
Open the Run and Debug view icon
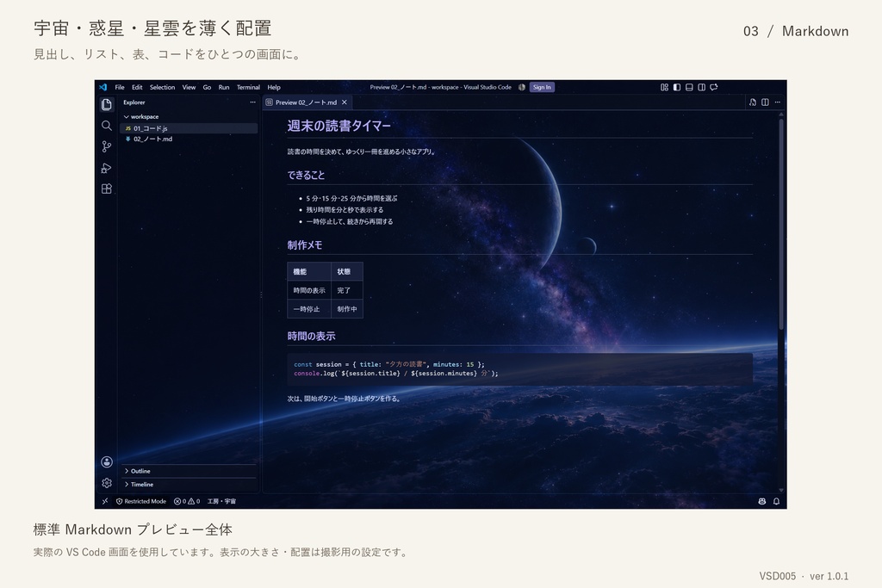(x=106, y=168)
